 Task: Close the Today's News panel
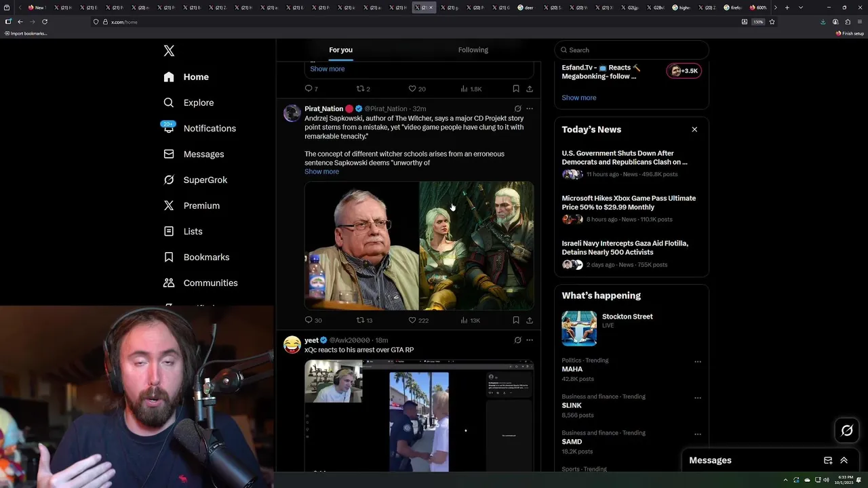[x=694, y=129]
